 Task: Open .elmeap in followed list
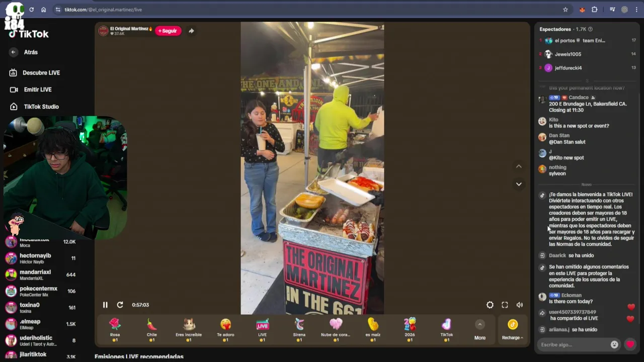tap(40, 324)
